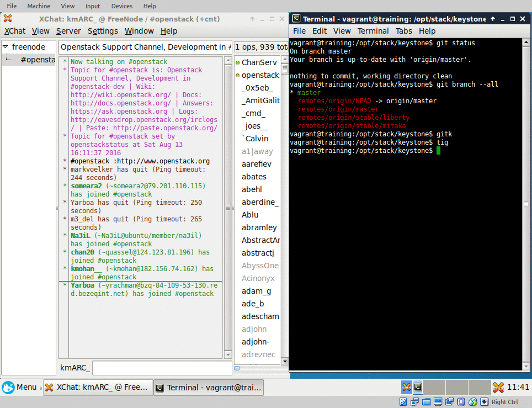Click the Terminal icon in system tray
532x408 pixels.
click(417, 388)
